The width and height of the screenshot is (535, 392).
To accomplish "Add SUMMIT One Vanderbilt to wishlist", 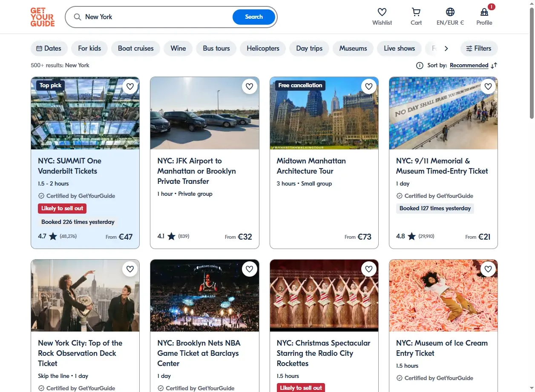I will pyautogui.click(x=130, y=86).
